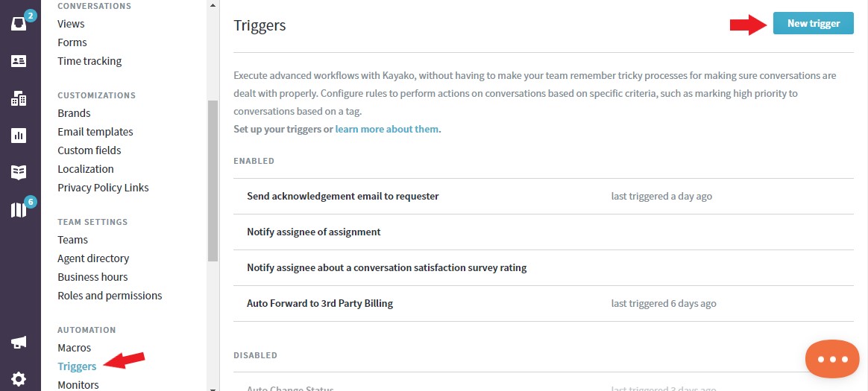
Task: Select Macros in the sidebar
Action: click(74, 348)
